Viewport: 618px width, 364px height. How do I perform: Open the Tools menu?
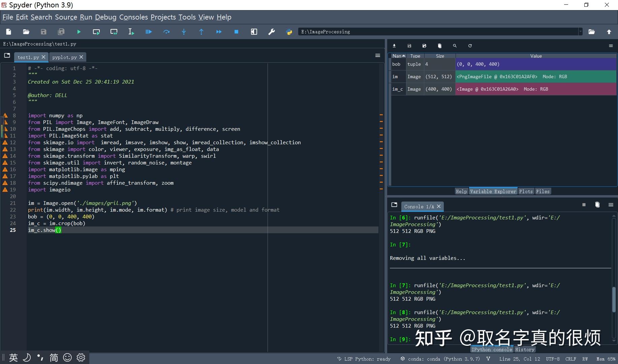click(x=187, y=17)
